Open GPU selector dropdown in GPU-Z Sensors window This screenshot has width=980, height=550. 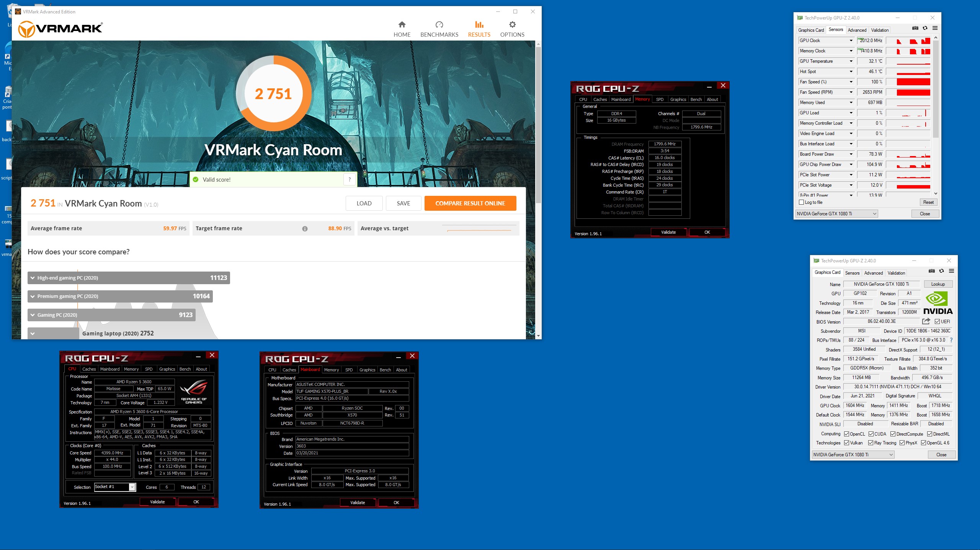pos(836,214)
